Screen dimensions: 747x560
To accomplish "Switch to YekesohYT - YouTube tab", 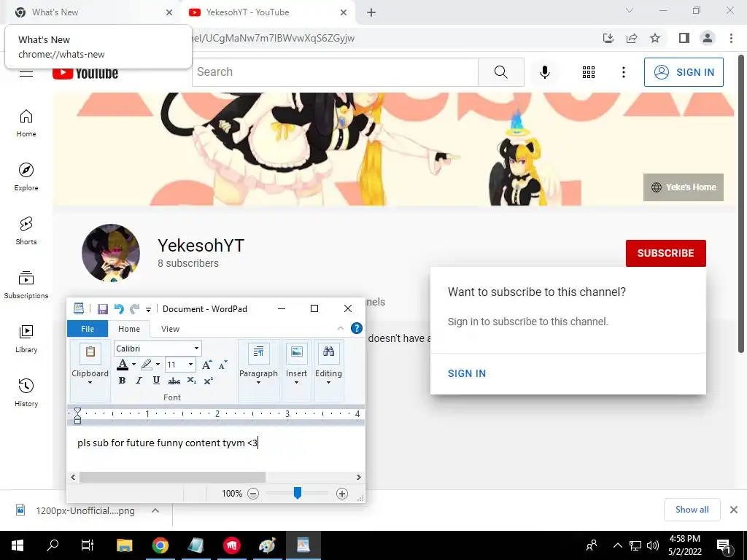I will (x=267, y=12).
